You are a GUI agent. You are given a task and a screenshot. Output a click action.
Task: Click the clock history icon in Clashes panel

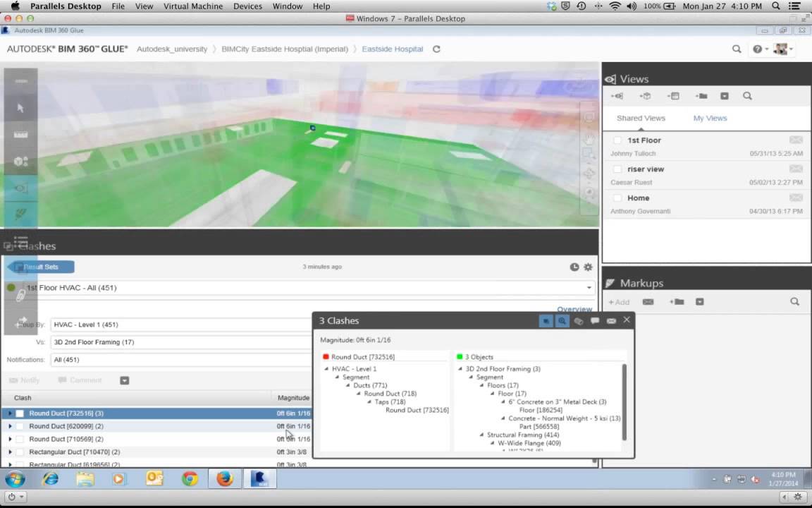click(x=574, y=267)
